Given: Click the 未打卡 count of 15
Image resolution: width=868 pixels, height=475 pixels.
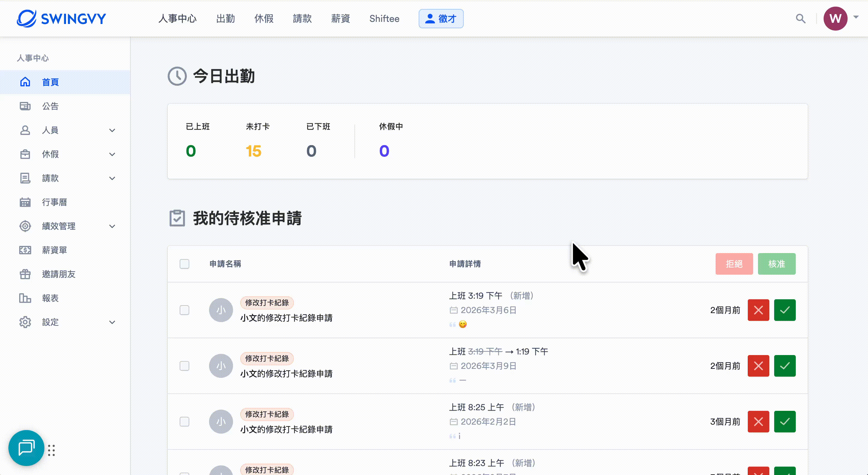Looking at the screenshot, I should click(x=253, y=151).
